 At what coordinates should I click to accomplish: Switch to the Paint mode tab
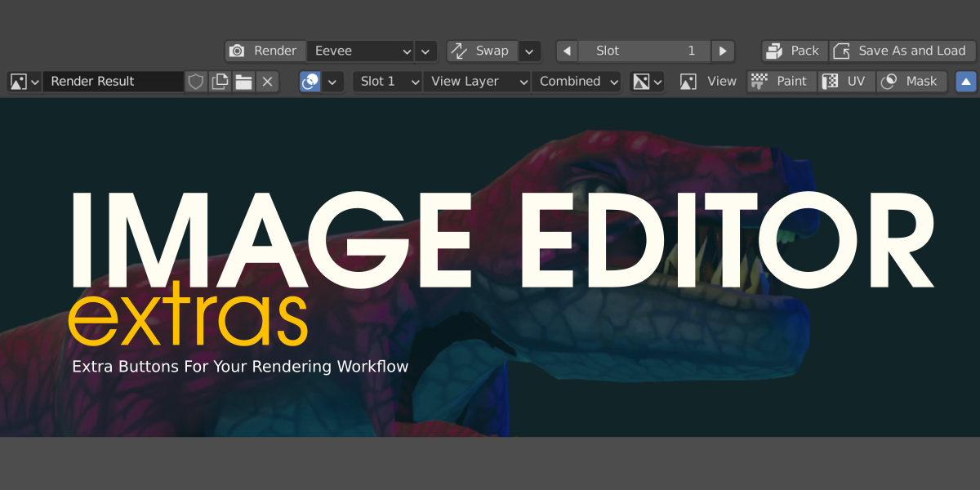coord(781,81)
